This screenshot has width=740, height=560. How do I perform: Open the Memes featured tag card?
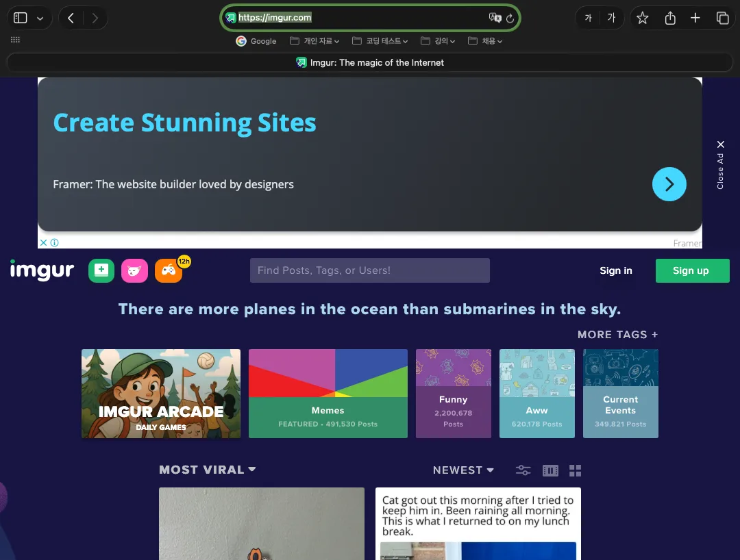pos(328,394)
